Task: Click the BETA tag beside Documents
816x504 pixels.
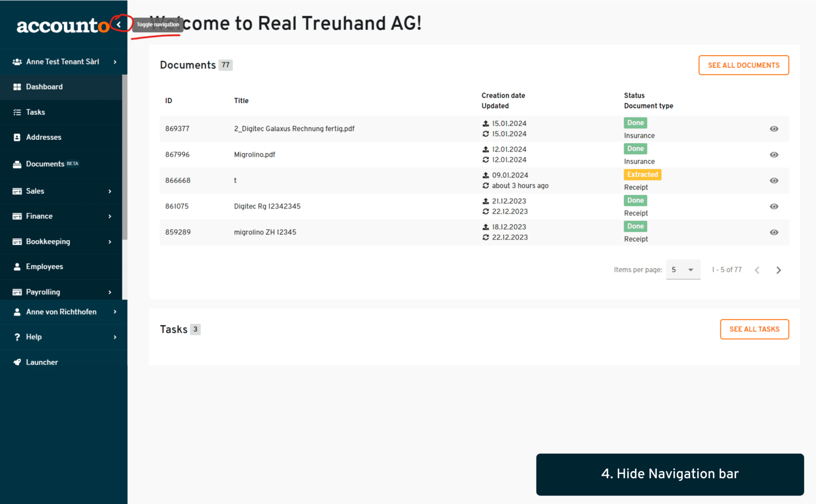Action: point(73,164)
